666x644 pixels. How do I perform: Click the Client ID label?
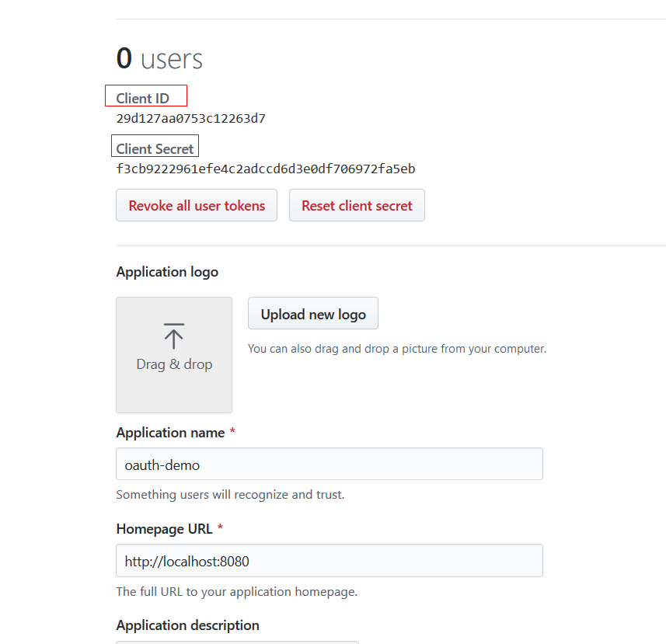(x=143, y=99)
